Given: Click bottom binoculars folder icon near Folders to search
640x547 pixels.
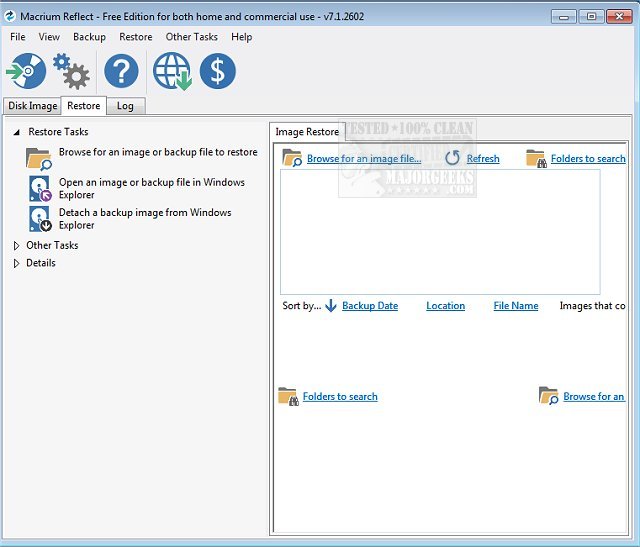Looking at the screenshot, I should pos(288,396).
